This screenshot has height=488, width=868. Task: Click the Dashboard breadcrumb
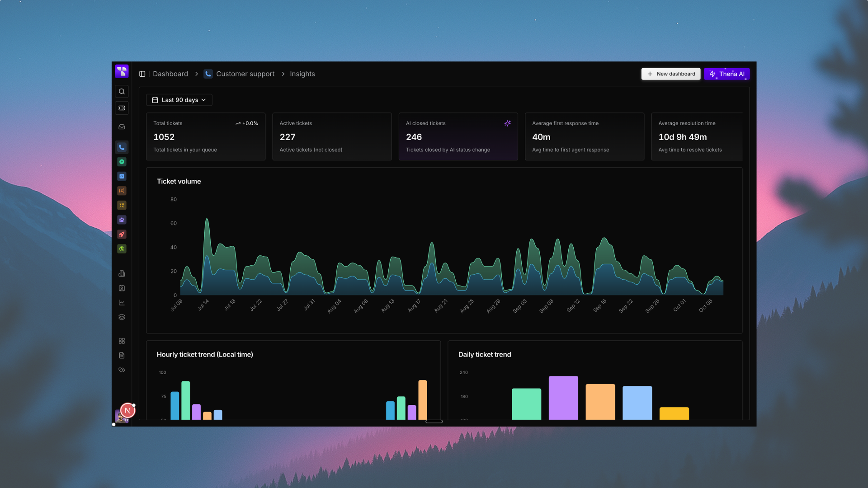(x=170, y=74)
